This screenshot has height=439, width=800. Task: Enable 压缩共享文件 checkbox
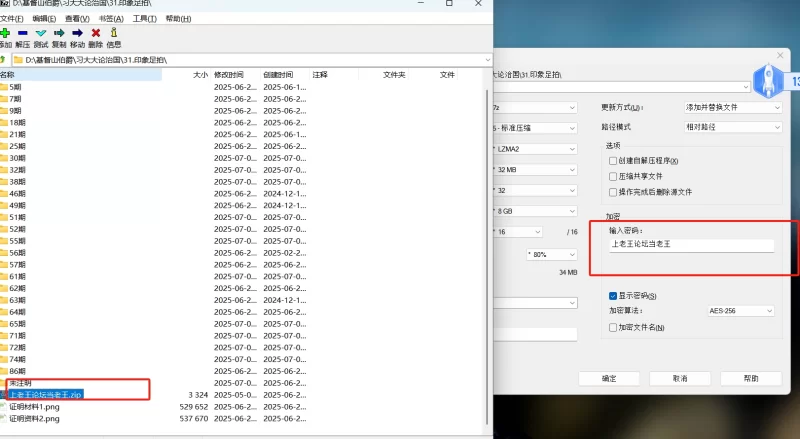pyautogui.click(x=613, y=176)
